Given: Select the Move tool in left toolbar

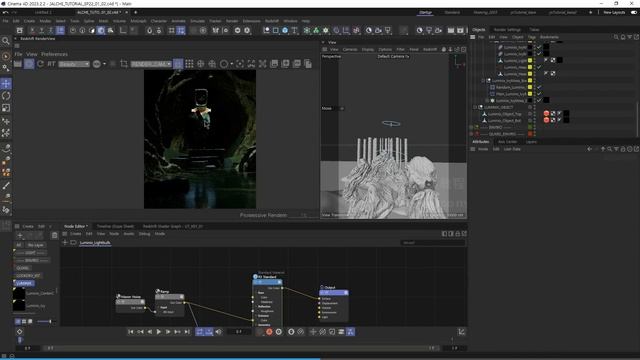Looking at the screenshot, I should [6, 84].
